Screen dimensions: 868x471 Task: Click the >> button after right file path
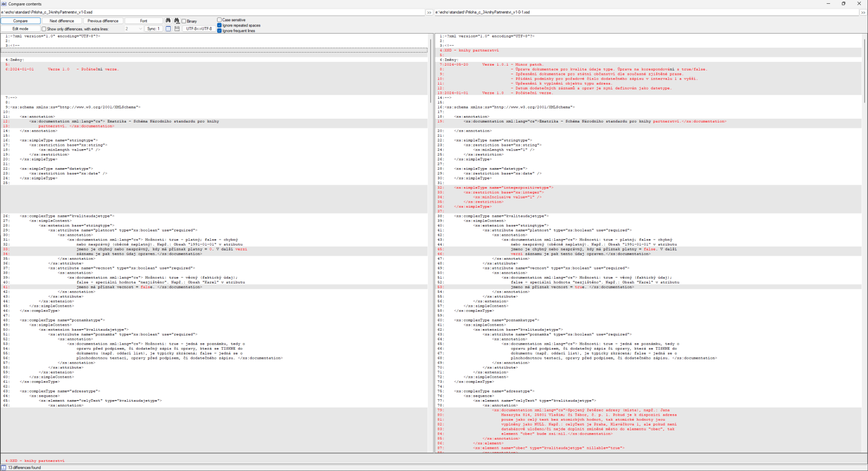(863, 12)
